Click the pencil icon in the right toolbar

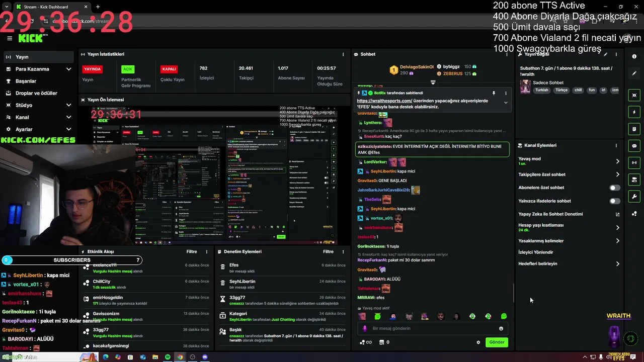pos(634,73)
